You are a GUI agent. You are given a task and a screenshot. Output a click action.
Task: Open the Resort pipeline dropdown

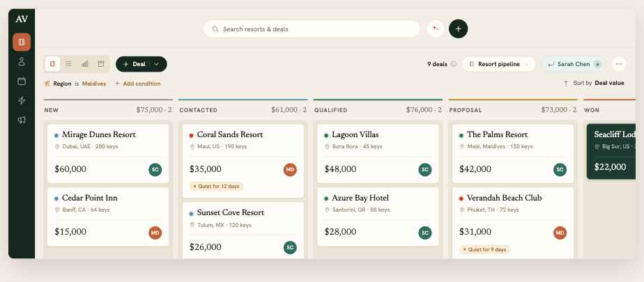click(499, 64)
